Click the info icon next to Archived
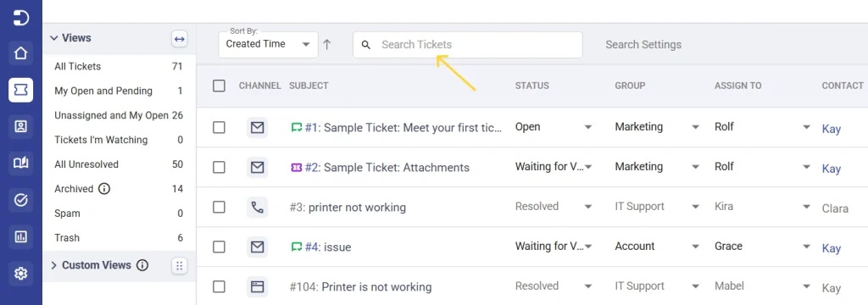Viewport: 868px width, 305px height. (104, 189)
